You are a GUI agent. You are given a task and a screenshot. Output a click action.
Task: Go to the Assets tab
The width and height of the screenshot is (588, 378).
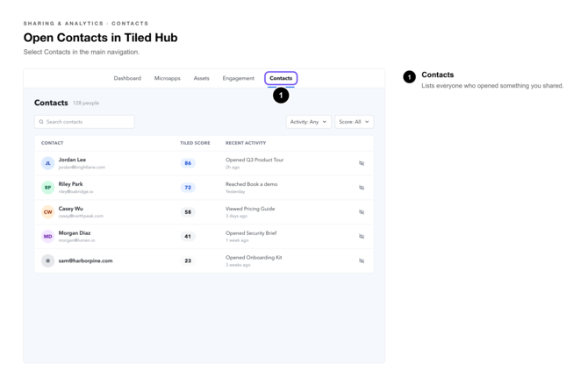[201, 78]
